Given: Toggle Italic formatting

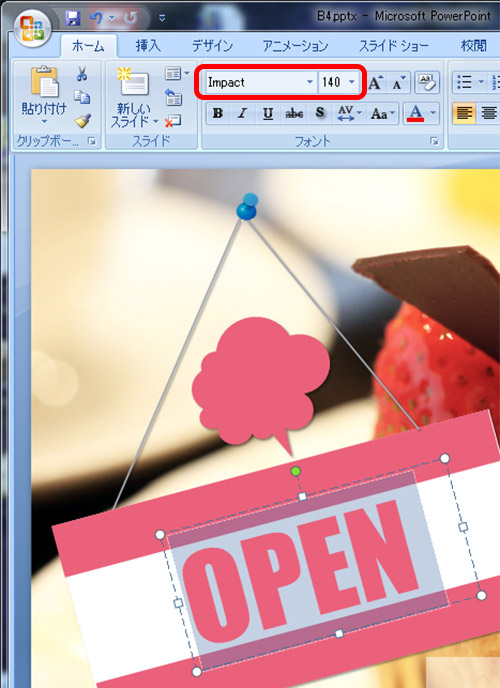Looking at the screenshot, I should click(x=242, y=114).
